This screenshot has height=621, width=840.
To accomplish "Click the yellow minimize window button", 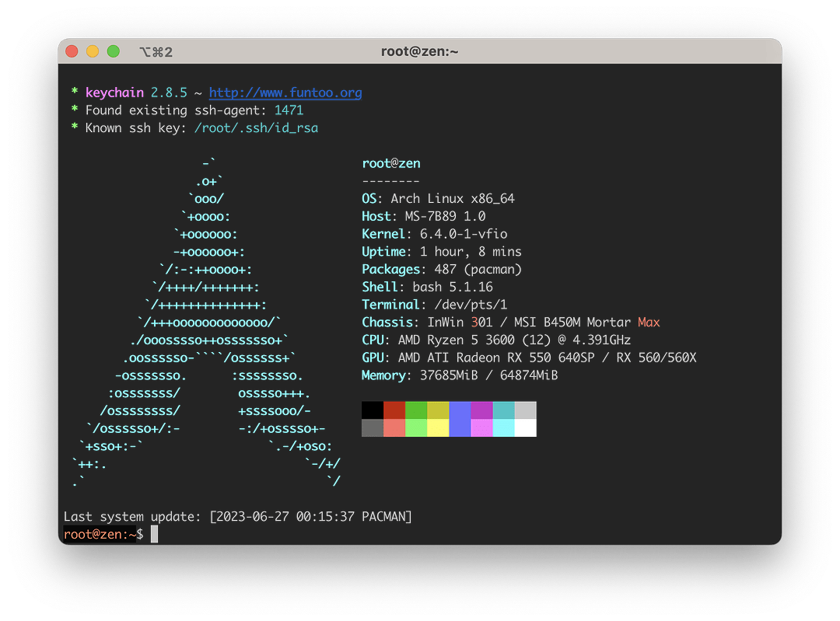I will pos(93,51).
